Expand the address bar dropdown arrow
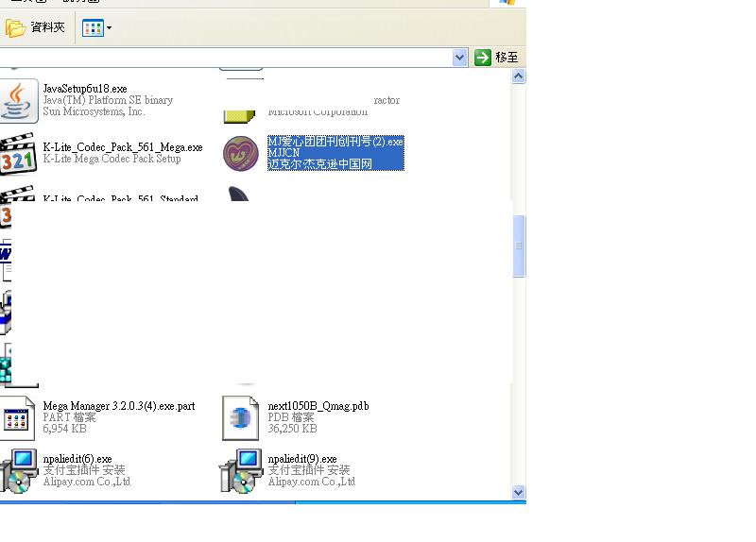Image resolution: width=756 pixels, height=542 pixels. (460, 58)
